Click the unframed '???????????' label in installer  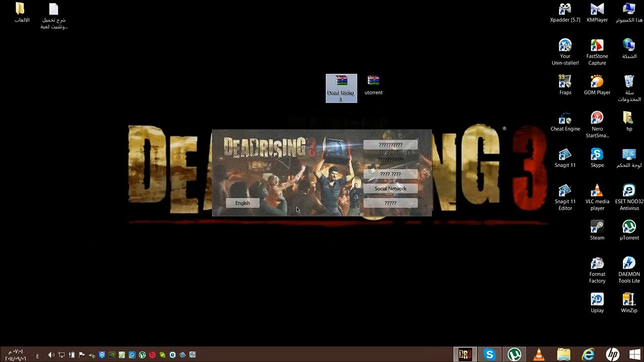pos(390,160)
